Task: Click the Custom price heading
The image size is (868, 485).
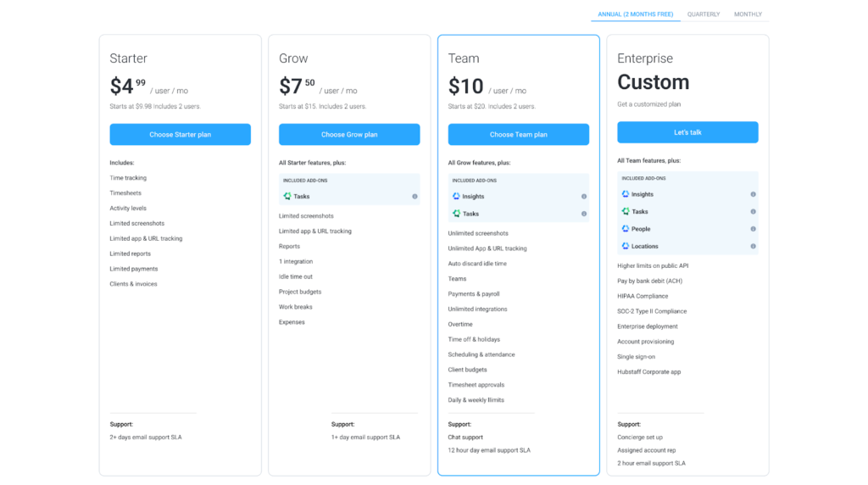Action: (x=654, y=82)
